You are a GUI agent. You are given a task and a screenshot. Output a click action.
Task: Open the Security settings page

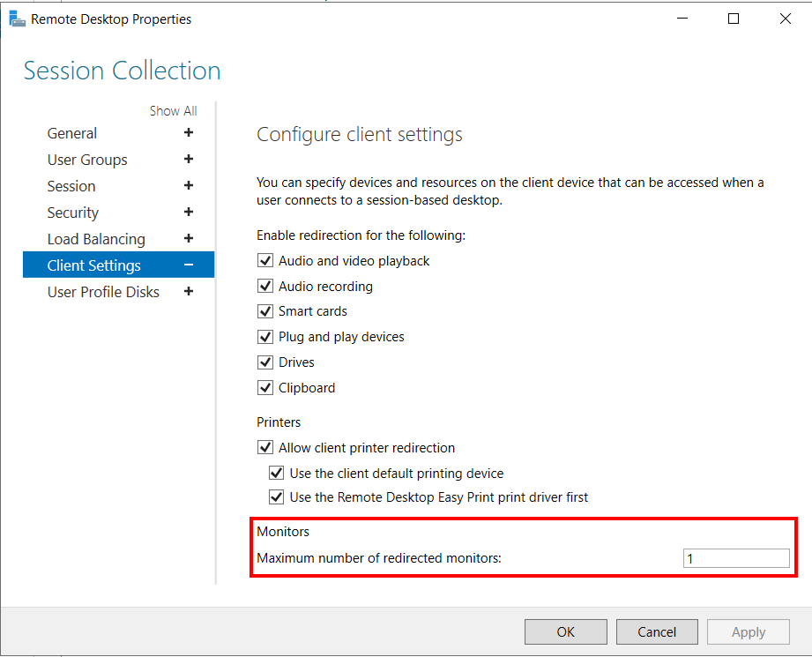73,213
